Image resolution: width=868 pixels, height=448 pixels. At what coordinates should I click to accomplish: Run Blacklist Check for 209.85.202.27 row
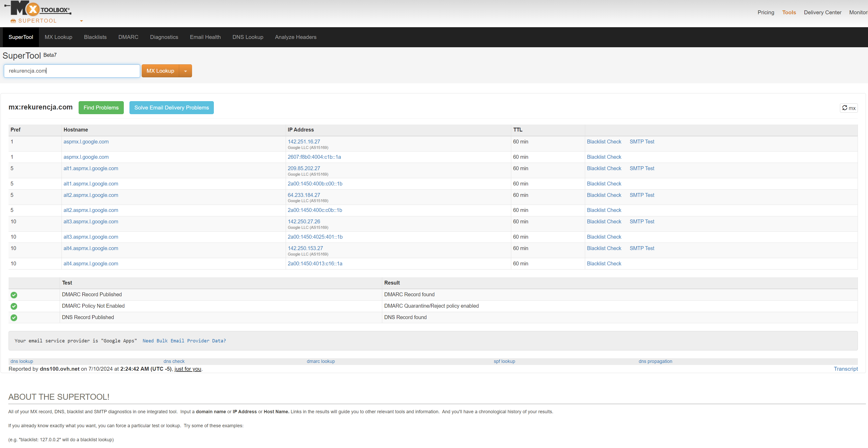604,168
